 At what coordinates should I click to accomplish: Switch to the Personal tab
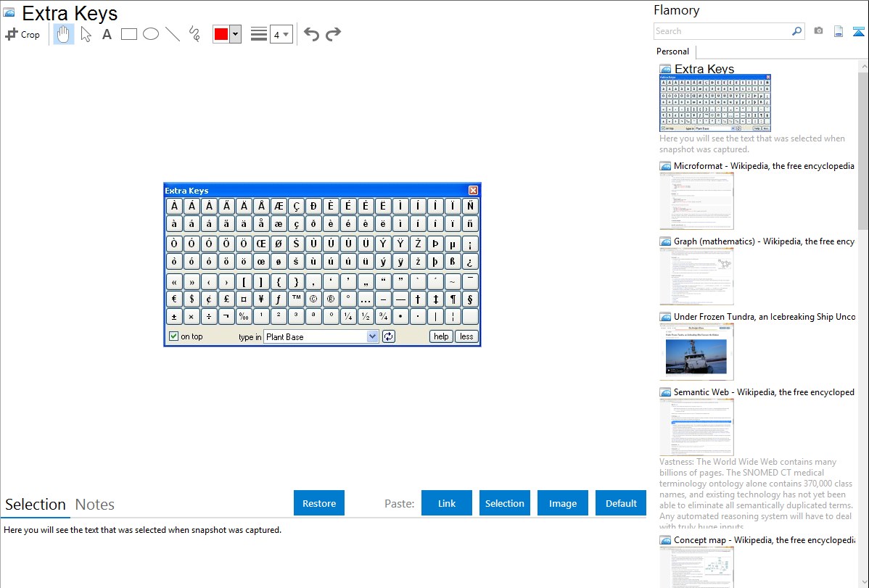[x=673, y=51]
